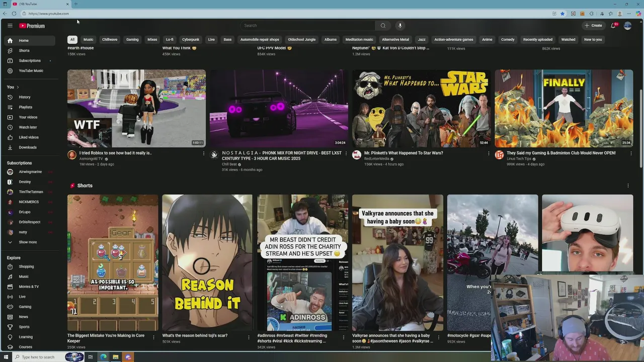
Task: Select the All filter chip
Action: pyautogui.click(x=72, y=39)
